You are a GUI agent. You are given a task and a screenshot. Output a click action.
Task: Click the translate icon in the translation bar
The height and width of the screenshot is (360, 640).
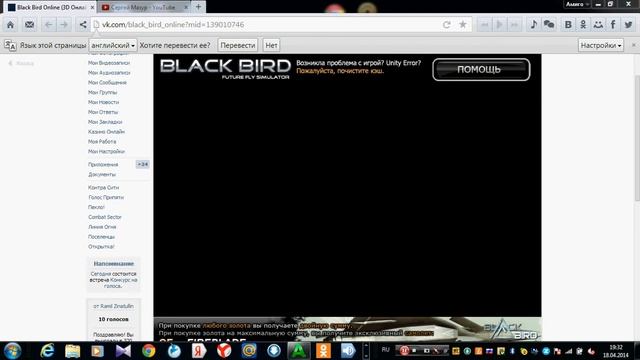(x=10, y=45)
